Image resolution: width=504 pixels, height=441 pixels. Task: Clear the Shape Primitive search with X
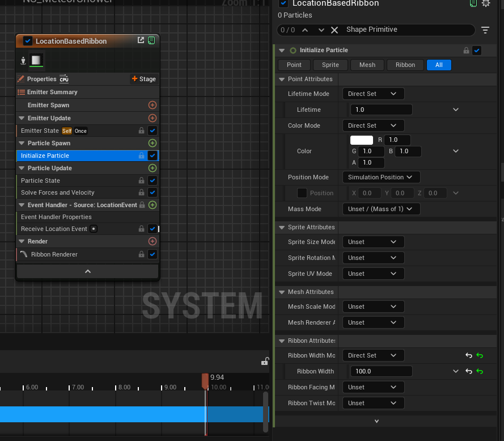(x=334, y=30)
